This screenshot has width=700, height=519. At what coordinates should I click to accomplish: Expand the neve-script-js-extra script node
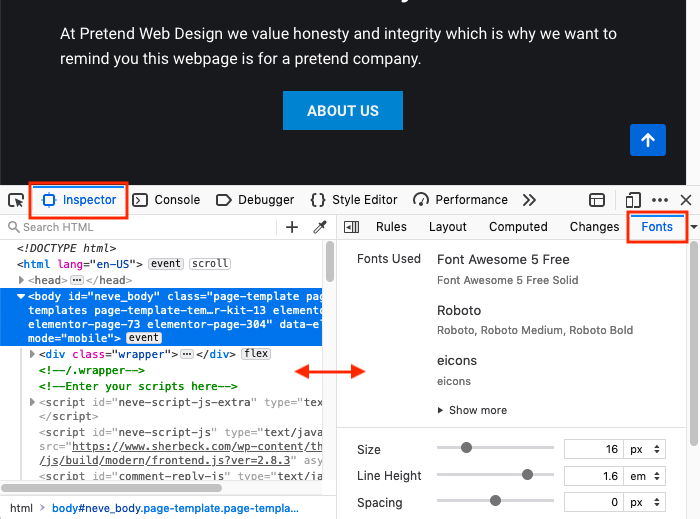[32, 402]
